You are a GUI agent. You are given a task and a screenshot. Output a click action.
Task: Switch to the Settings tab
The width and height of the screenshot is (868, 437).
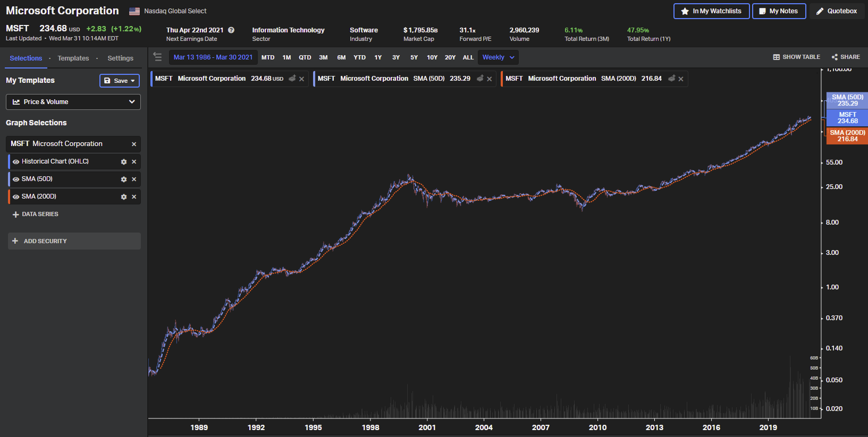(121, 58)
